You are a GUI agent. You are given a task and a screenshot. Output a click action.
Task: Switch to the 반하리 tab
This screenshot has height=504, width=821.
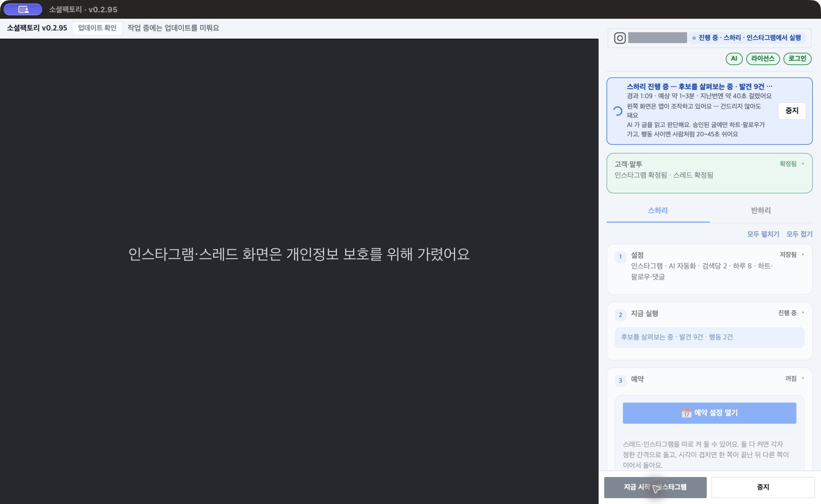click(761, 211)
